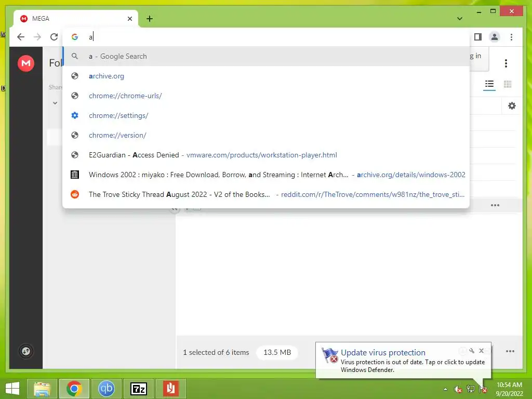The image size is (532, 399).
Task: Open MEGA page three-dot menu at top right
Action: click(x=506, y=63)
